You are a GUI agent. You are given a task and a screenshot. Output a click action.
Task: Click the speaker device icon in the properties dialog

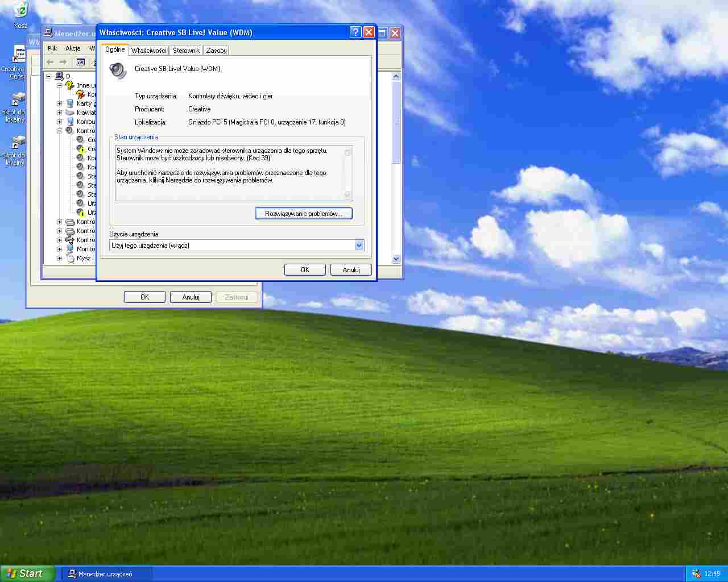pos(118,71)
